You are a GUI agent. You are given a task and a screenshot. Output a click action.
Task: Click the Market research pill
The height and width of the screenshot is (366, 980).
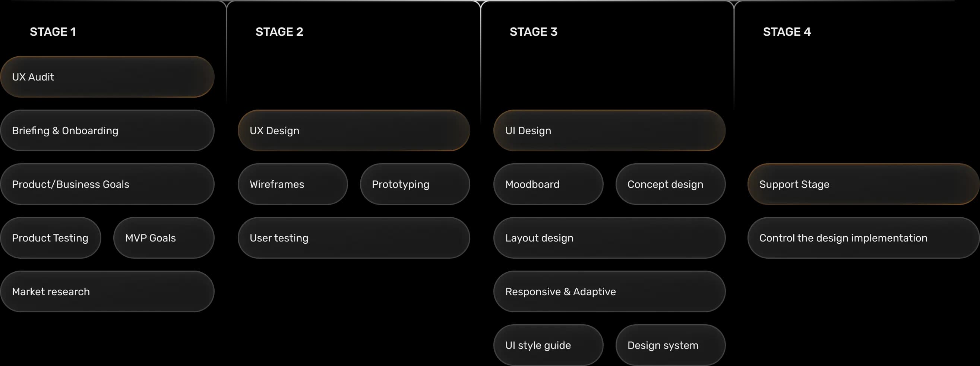tap(107, 291)
